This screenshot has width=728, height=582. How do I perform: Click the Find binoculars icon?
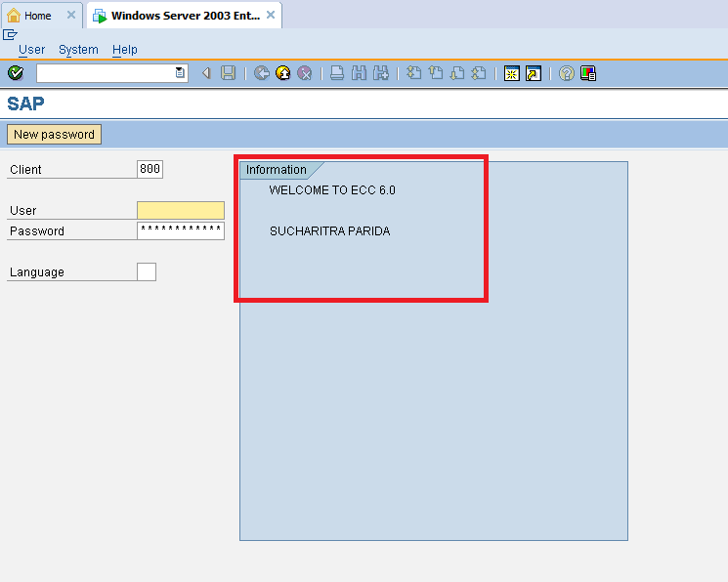pyautogui.click(x=359, y=73)
